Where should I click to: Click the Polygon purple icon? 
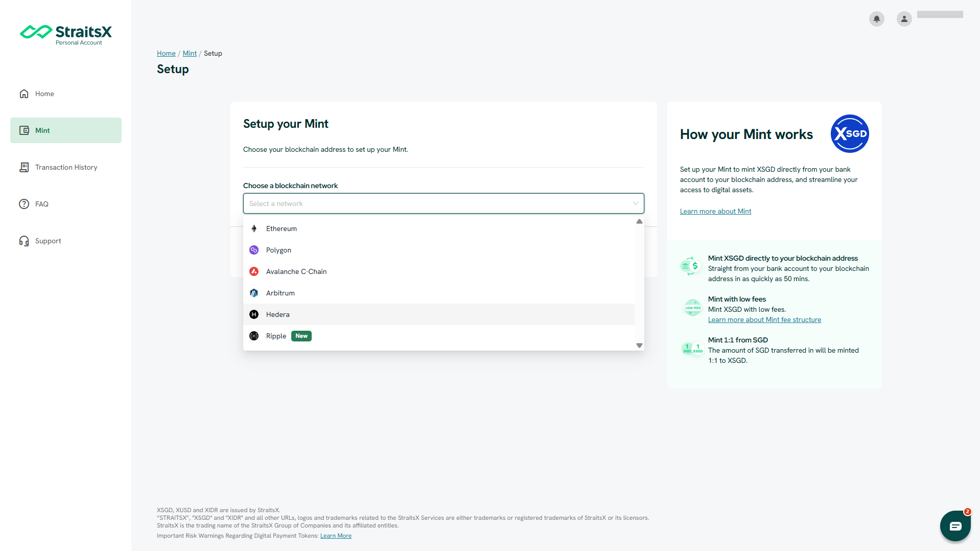254,250
